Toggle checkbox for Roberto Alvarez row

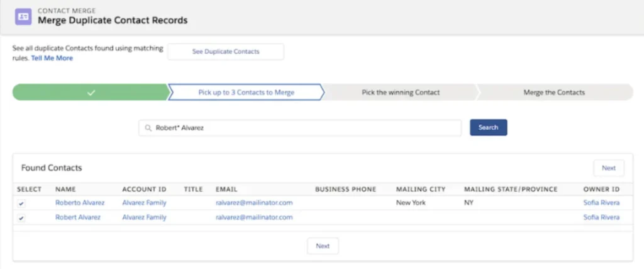[x=21, y=203]
